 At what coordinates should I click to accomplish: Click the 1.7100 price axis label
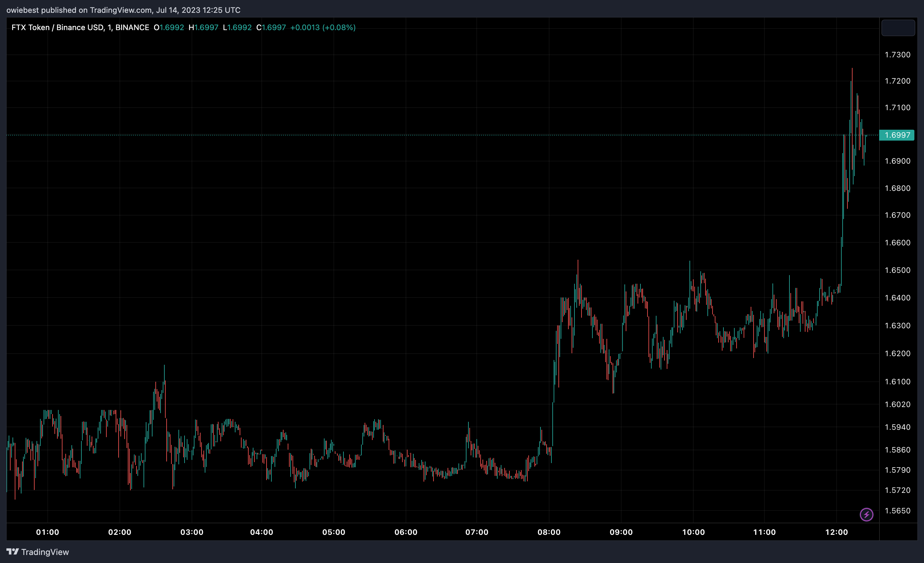tap(897, 108)
